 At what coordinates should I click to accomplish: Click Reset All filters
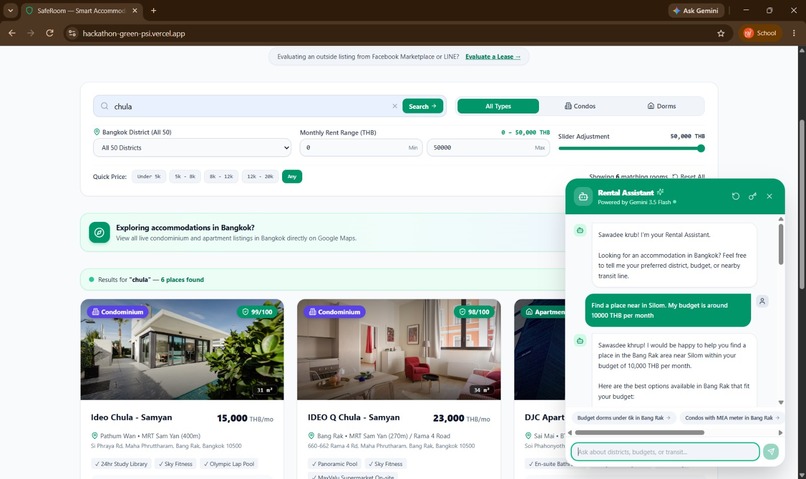[x=689, y=176]
